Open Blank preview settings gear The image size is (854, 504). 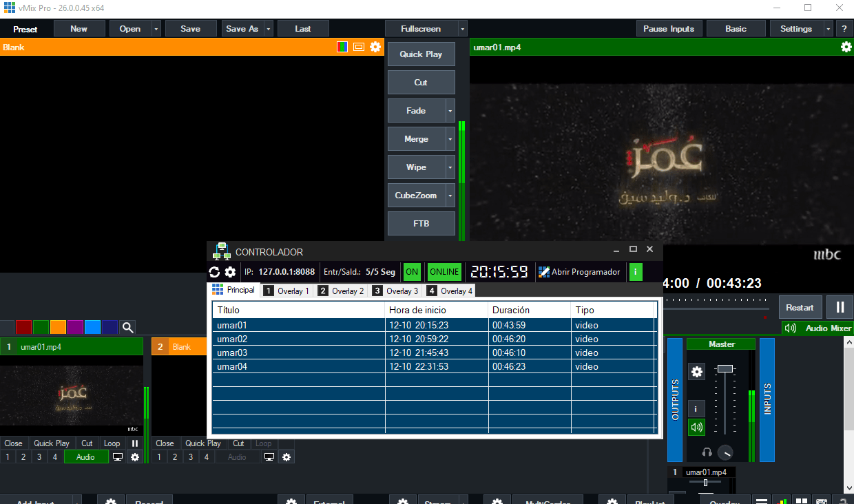375,47
